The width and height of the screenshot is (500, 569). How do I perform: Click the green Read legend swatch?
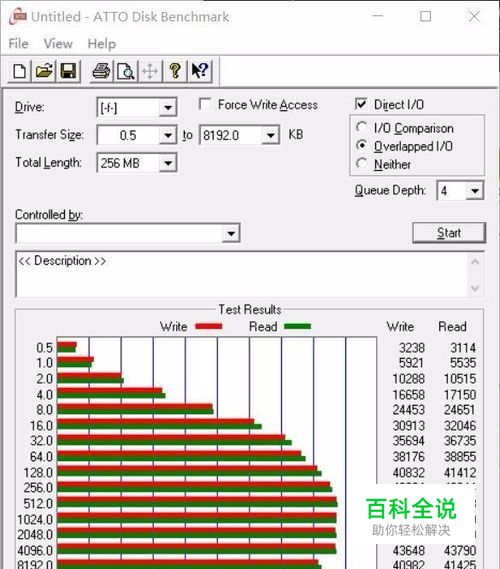[298, 326]
